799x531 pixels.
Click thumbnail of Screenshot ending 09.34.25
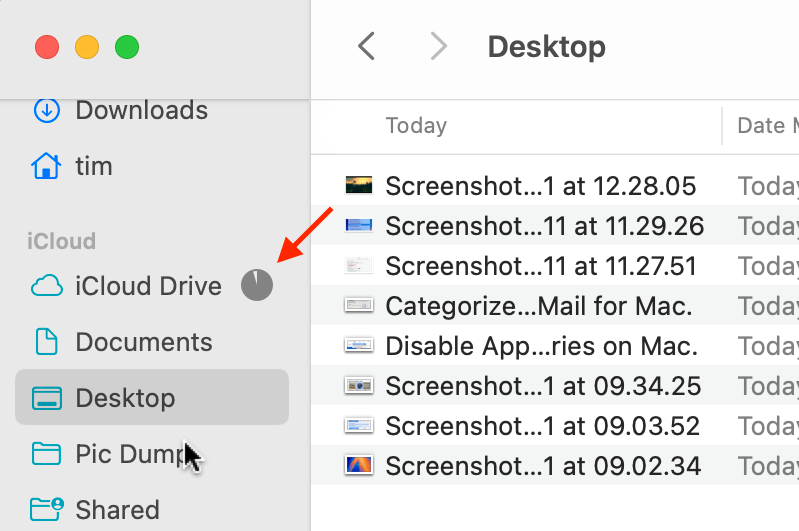pos(359,385)
